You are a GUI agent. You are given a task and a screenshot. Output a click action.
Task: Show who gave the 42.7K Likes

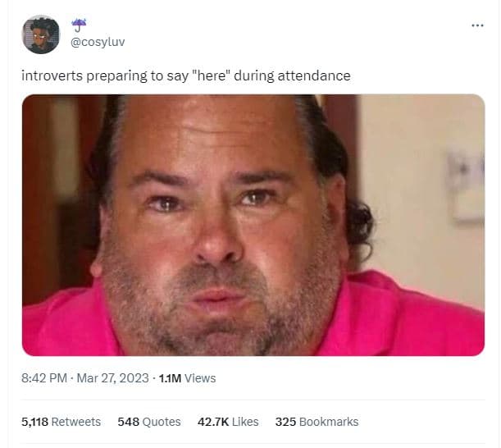228,422
